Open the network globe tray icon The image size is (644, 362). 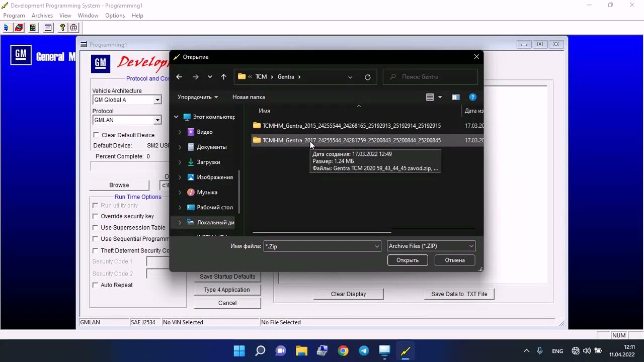(x=576, y=351)
